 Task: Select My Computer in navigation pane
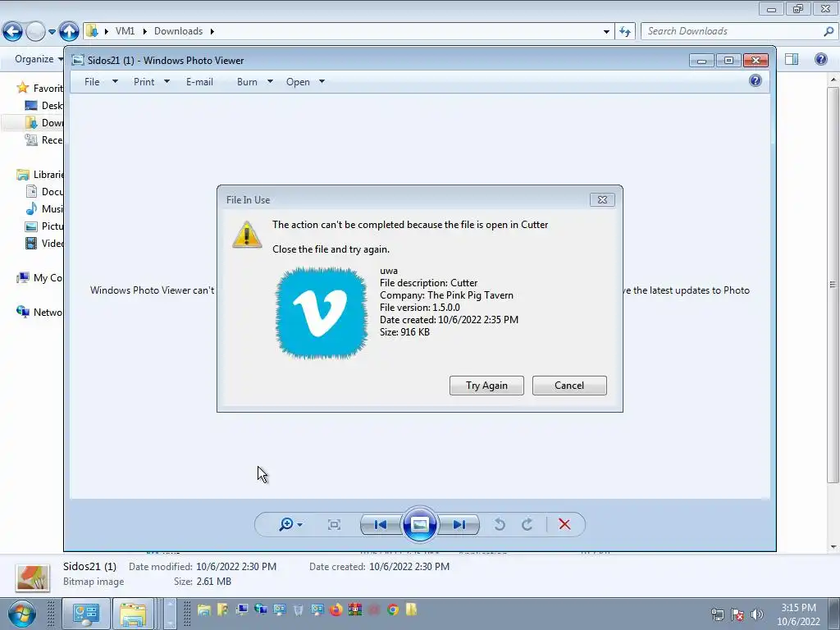tap(40, 277)
